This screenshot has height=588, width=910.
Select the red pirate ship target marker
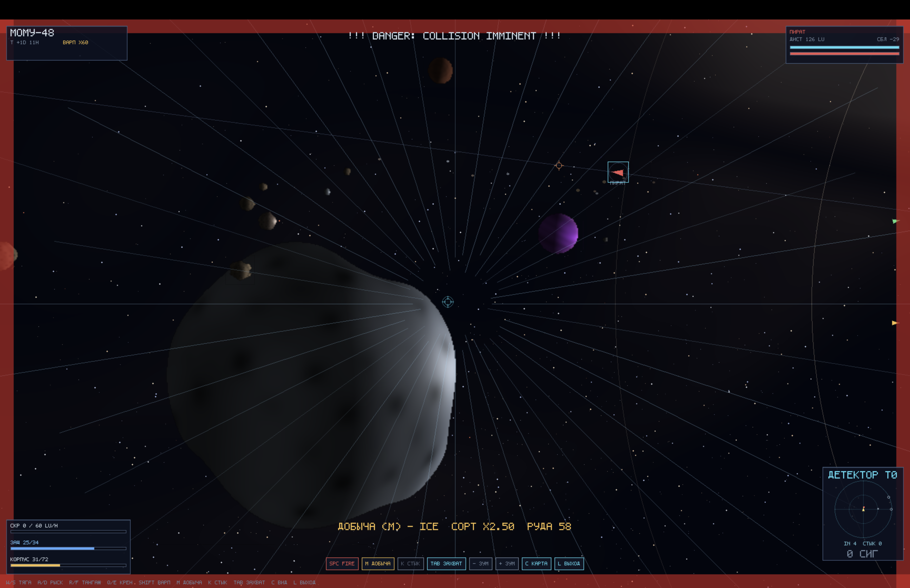(x=618, y=172)
